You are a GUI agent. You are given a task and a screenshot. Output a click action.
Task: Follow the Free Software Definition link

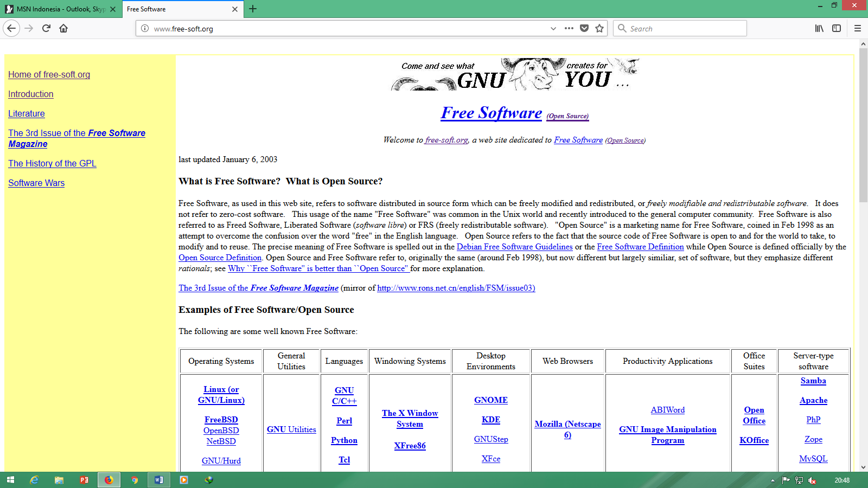tap(640, 247)
